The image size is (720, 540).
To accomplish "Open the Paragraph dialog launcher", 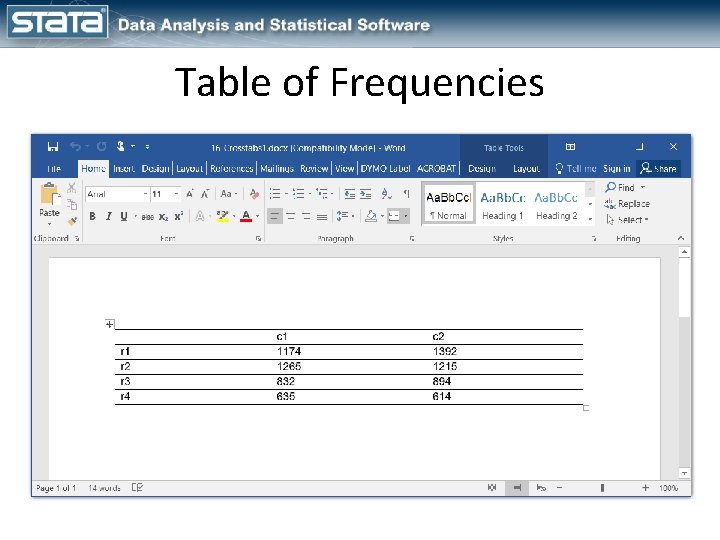I will tap(412, 238).
